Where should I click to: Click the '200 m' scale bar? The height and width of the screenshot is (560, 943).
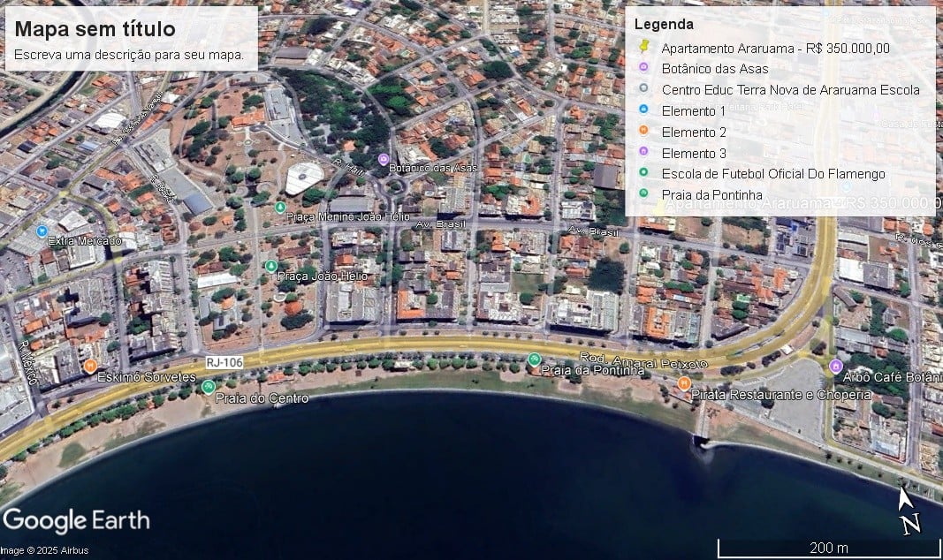[829, 548]
